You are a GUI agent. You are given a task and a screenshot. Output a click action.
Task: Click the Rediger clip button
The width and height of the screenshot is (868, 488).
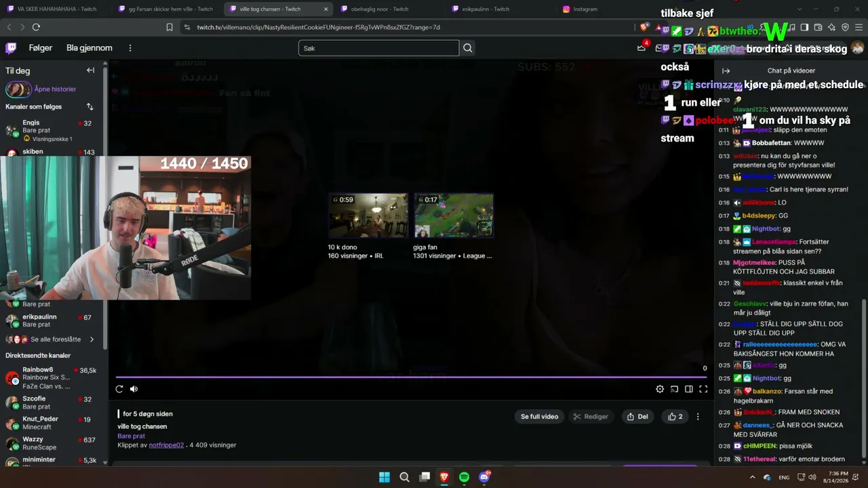tap(591, 417)
